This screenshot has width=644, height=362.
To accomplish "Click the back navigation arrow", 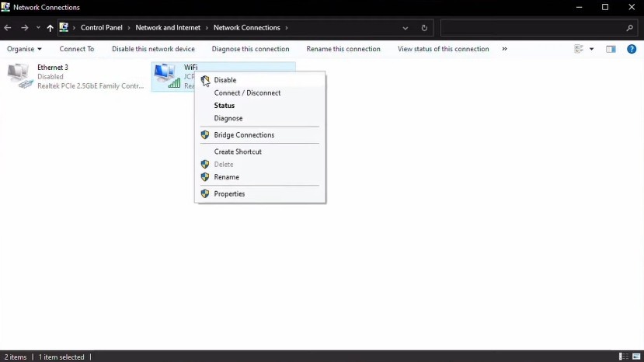I will tap(8, 28).
